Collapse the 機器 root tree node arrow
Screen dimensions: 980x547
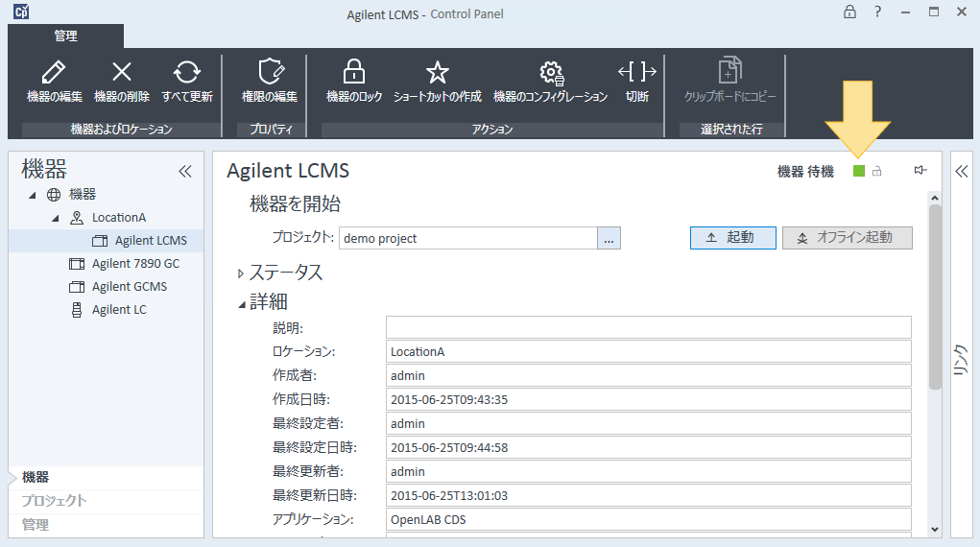click(x=32, y=195)
